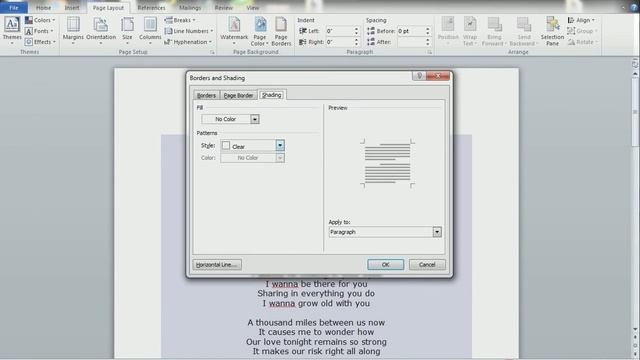Click the line "Our love tonight remains so strong"
The height and width of the screenshot is (360, 640).
point(316,342)
